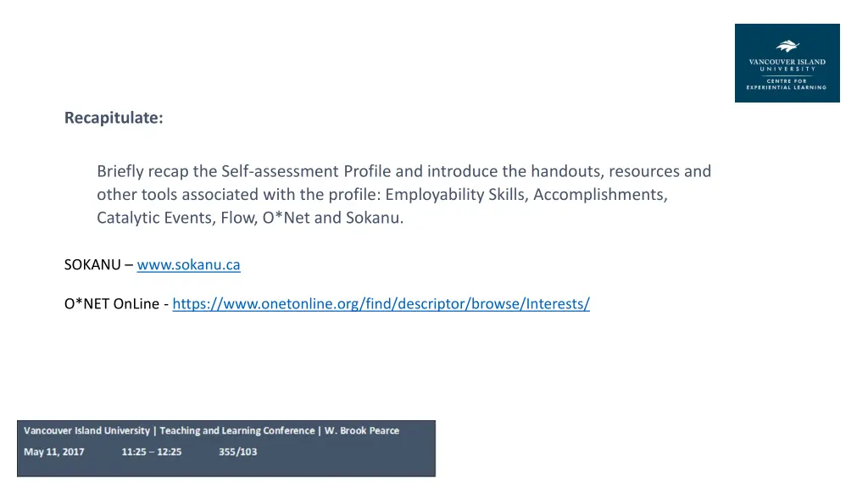Click 'Vancouver Island University' in the footer bar
This screenshot has width=868, height=488.
(x=86, y=430)
